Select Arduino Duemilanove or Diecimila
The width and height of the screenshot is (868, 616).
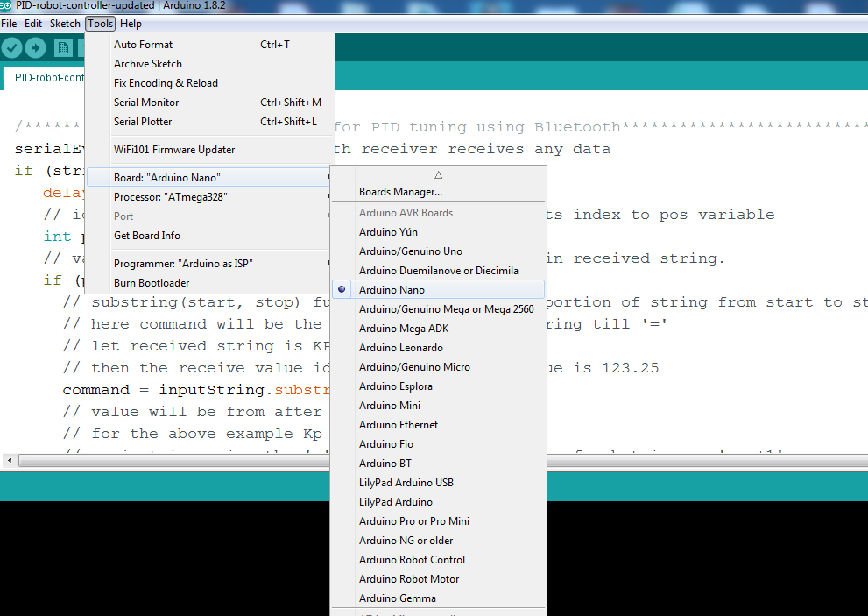[439, 271]
